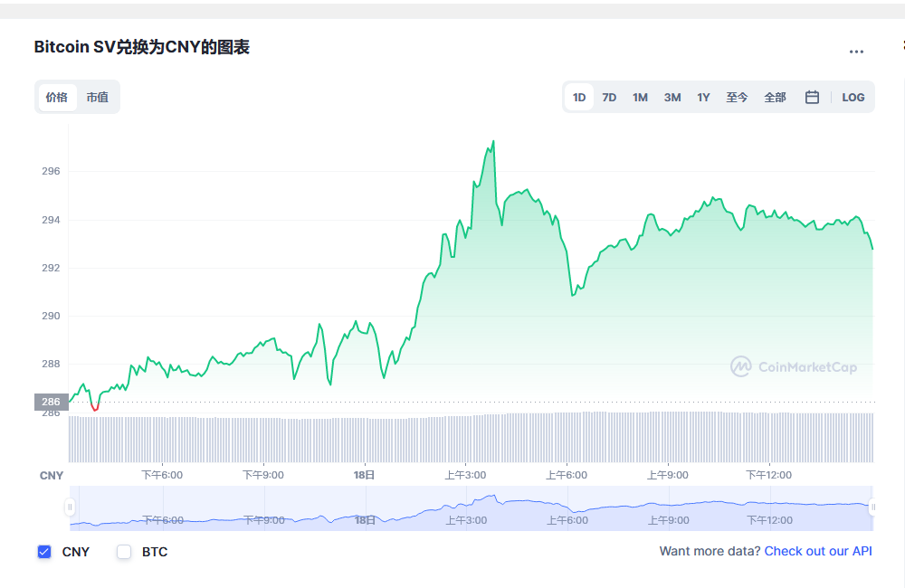Click the 上午9:00 x-axis time label
This screenshot has width=905, height=588.
tap(668, 475)
